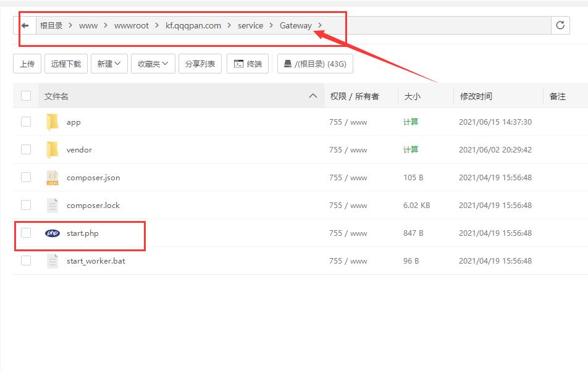Click the start_worker.bat file icon
588x371 pixels.
coord(52,261)
